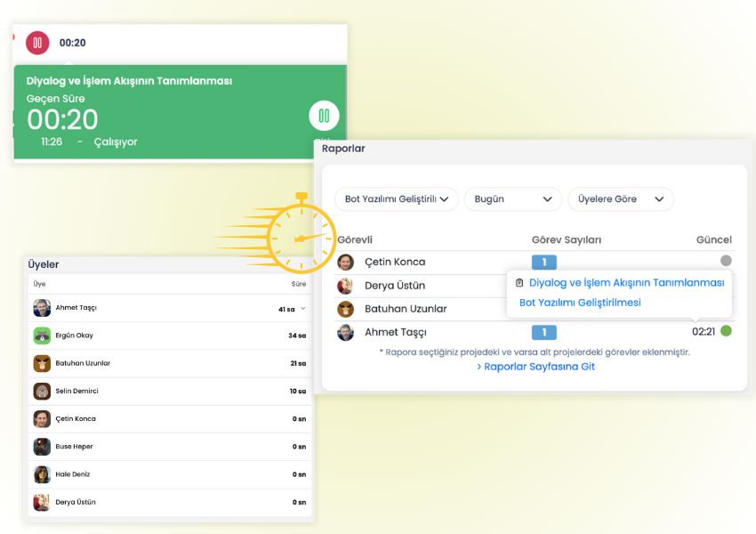The height and width of the screenshot is (534, 756).
Task: Click Çetin Konca's task count badge
Action: pyautogui.click(x=543, y=263)
